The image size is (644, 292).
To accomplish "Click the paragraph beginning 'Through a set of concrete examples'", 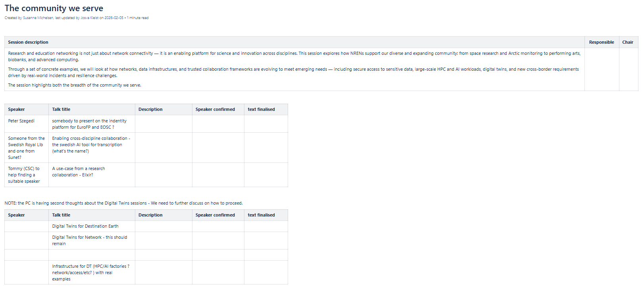I will pyautogui.click(x=294, y=72).
